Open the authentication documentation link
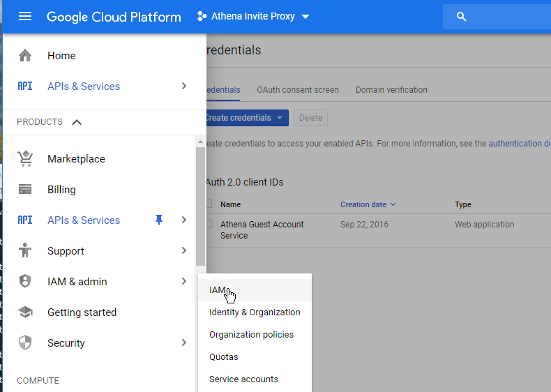The width and height of the screenshot is (551, 392). pos(520,144)
